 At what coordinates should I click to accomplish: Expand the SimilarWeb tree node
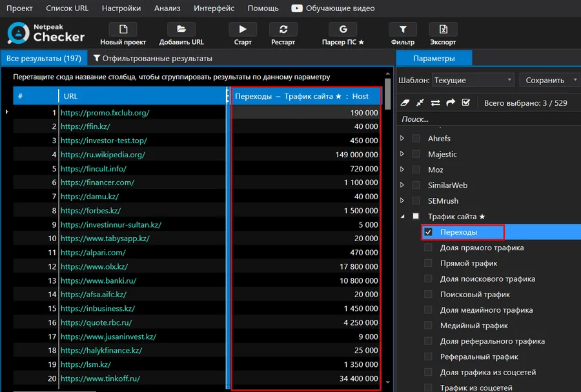402,184
